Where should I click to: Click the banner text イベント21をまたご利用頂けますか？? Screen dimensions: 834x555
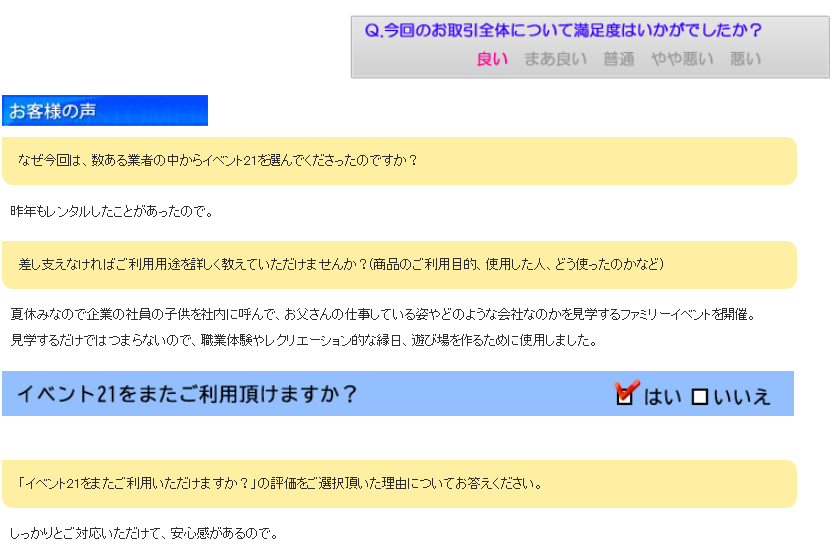coord(187,394)
